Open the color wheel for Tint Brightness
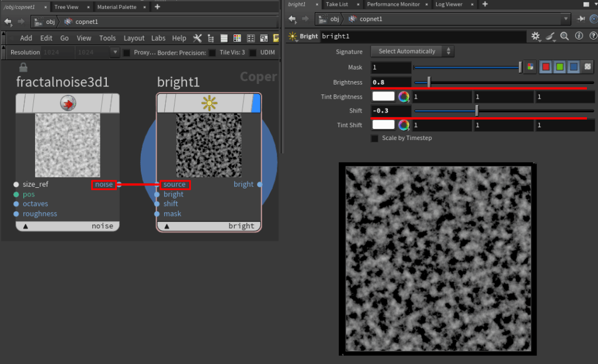The width and height of the screenshot is (598, 364). (x=404, y=96)
